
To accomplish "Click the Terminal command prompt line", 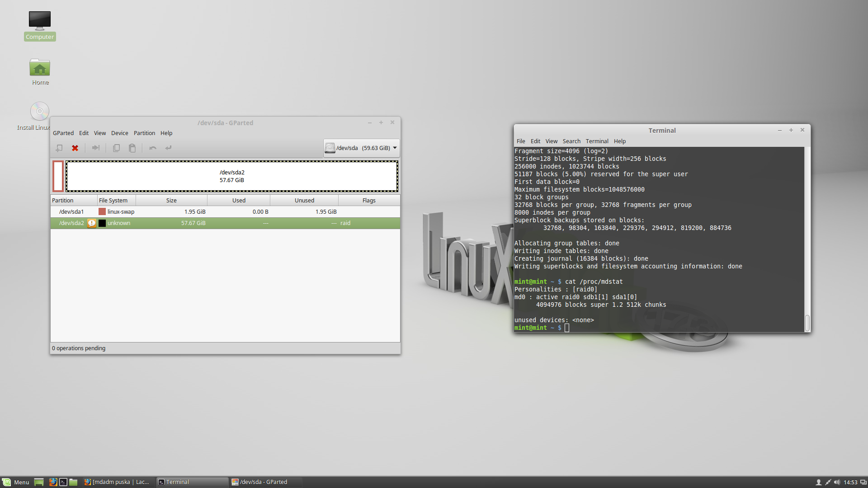I will tap(659, 328).
